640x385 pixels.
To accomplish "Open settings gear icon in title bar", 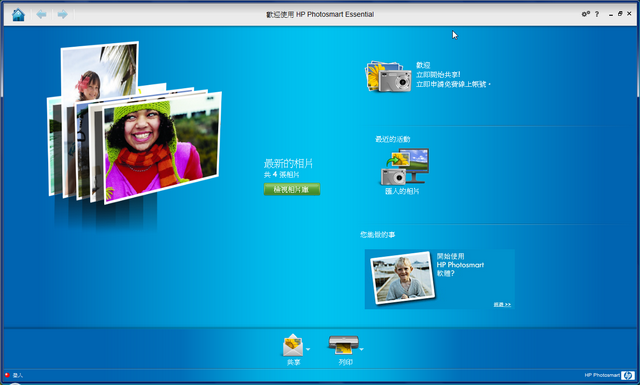I will 586,14.
